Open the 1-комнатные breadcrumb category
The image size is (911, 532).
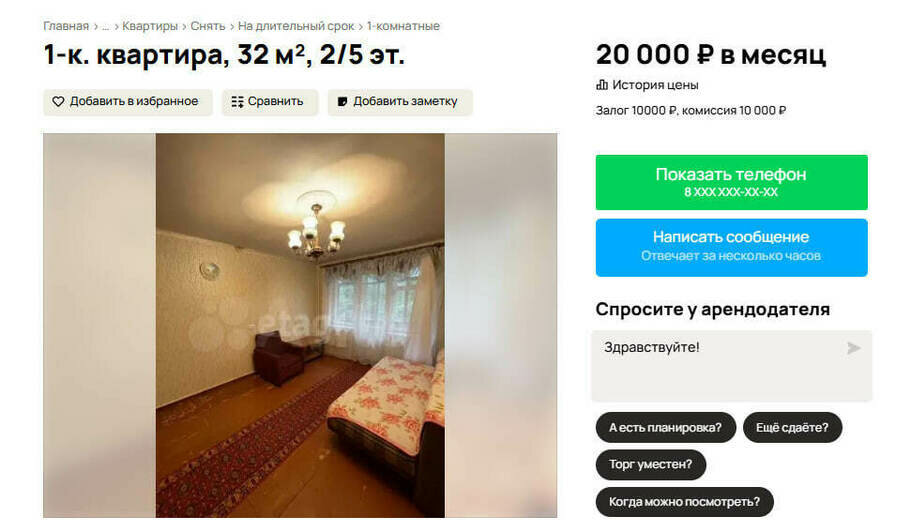click(403, 26)
